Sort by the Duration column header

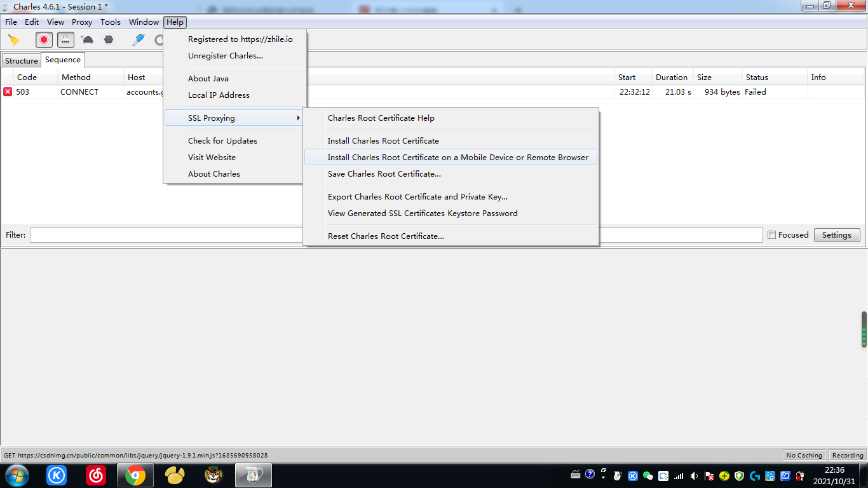click(672, 78)
